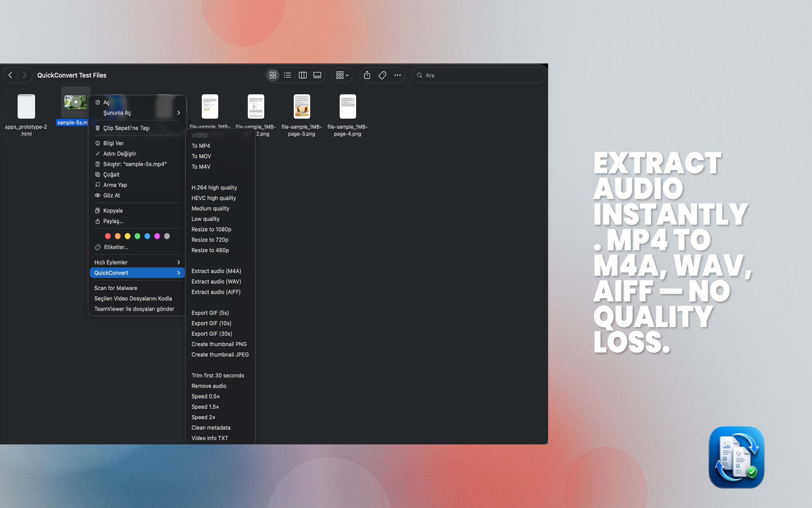Click the Tags toolbar icon
This screenshot has height=508, width=812.
[x=382, y=75]
